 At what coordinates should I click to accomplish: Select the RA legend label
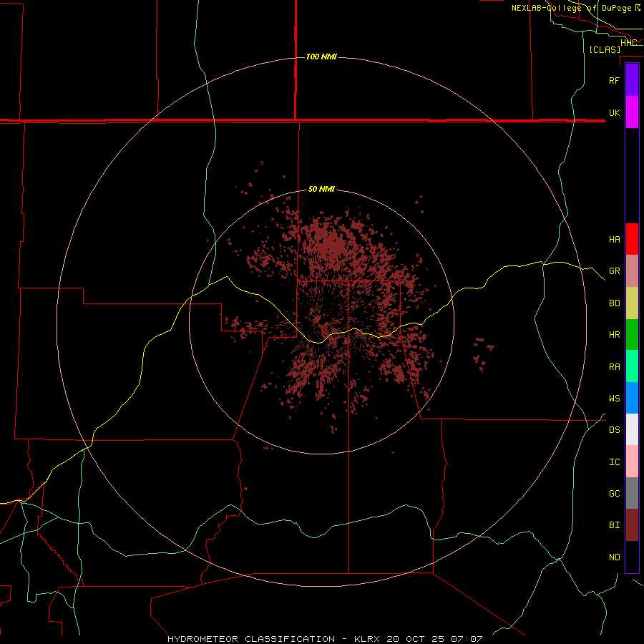click(x=614, y=367)
